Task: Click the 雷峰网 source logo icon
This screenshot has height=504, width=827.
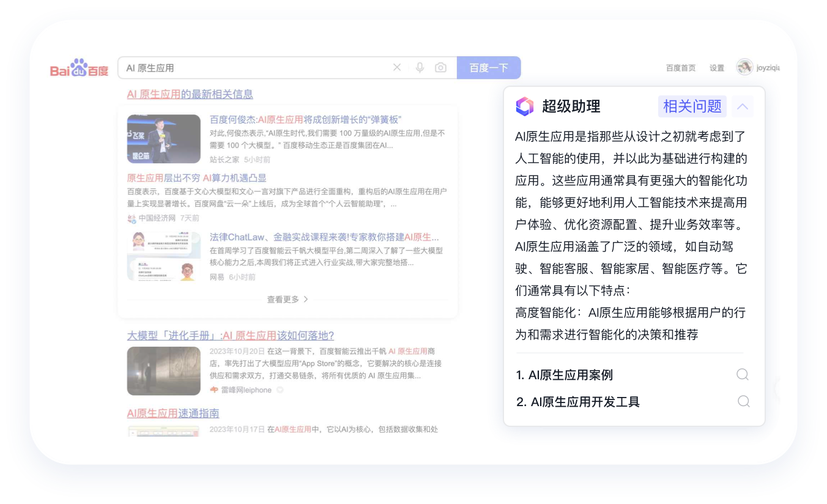Action: click(x=214, y=390)
